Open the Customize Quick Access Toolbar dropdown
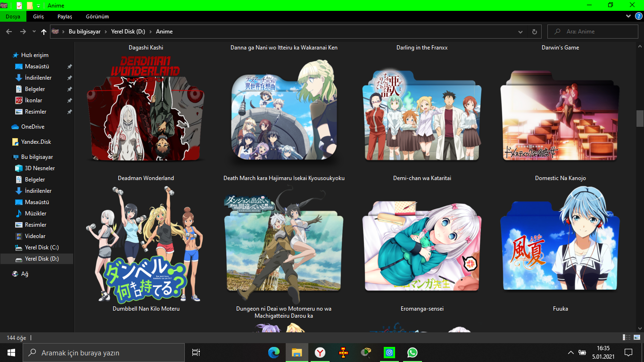The height and width of the screenshot is (362, 644). (38, 6)
